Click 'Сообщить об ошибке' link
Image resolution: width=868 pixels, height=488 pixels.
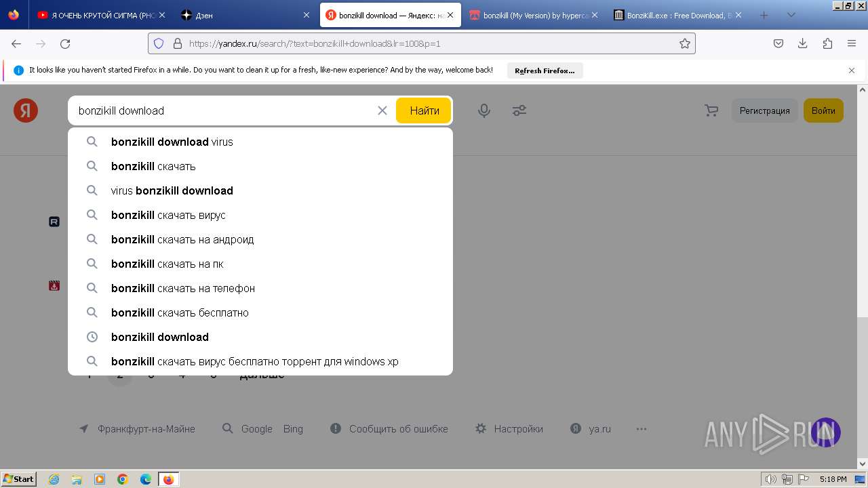(389, 429)
